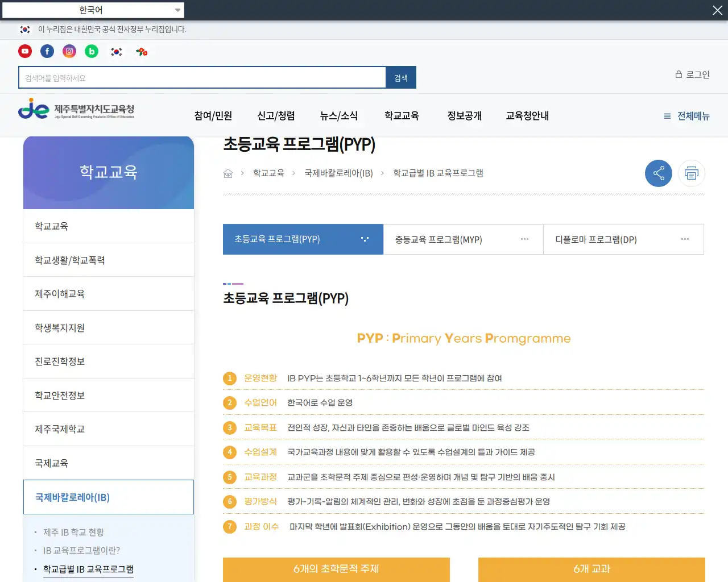The width and height of the screenshot is (728, 582).
Task: Open 학교급별 IB 교육프로그램 sidebar submenu
Action: click(x=88, y=569)
